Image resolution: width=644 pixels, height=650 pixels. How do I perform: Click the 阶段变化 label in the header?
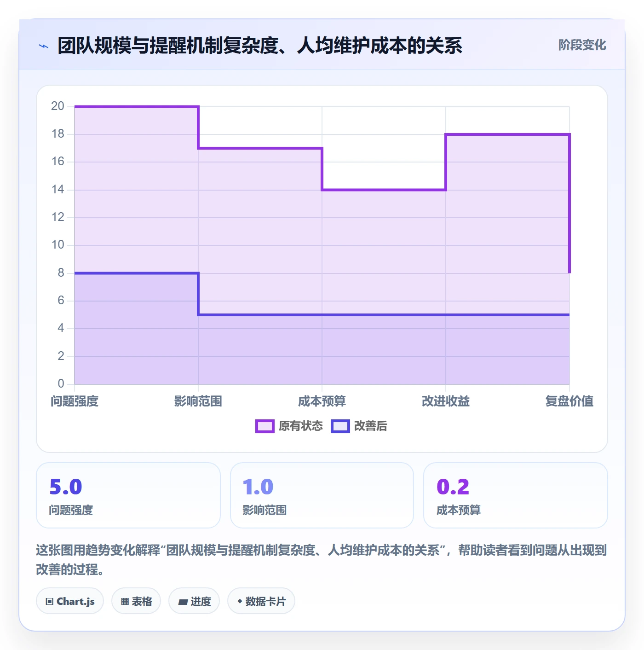click(582, 45)
